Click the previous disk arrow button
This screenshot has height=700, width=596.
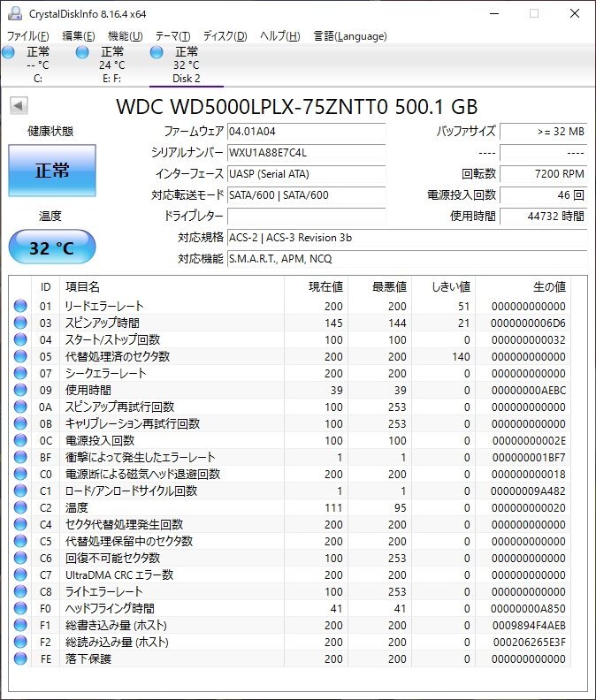click(19, 106)
